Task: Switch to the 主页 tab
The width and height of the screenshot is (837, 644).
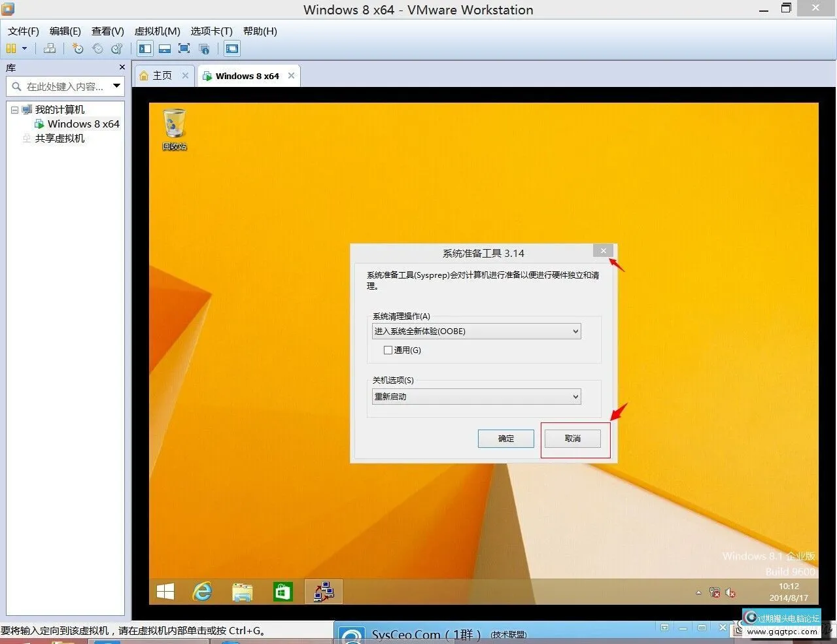Action: tap(162, 76)
